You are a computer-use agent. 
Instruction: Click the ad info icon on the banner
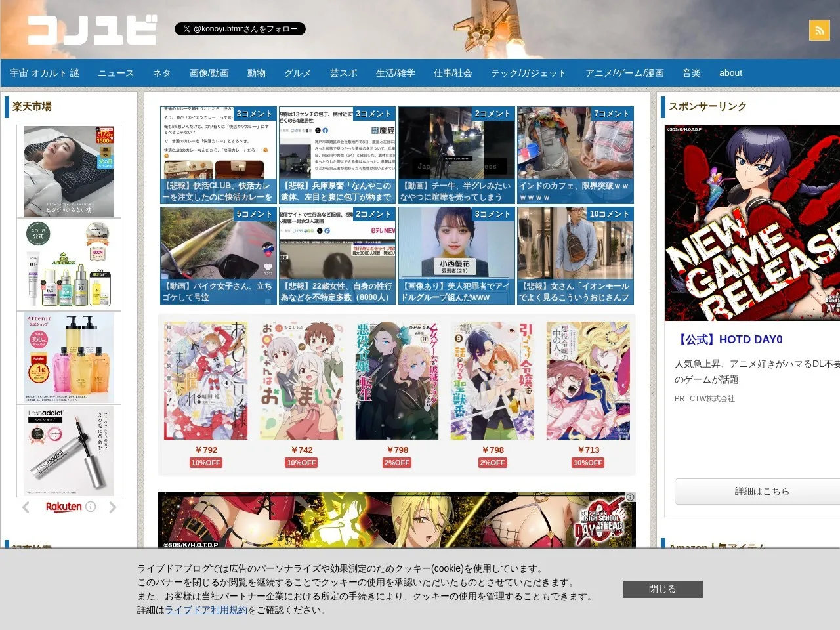(630, 497)
